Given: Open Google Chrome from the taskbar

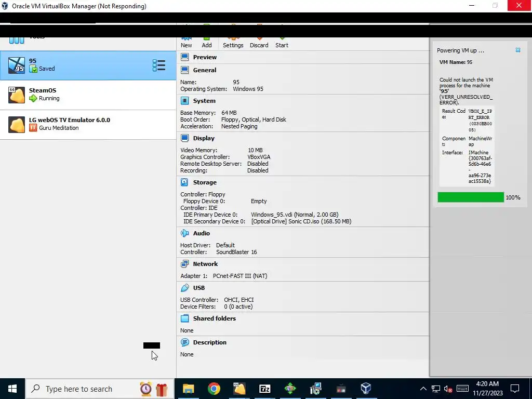Looking at the screenshot, I should pyautogui.click(x=214, y=389).
